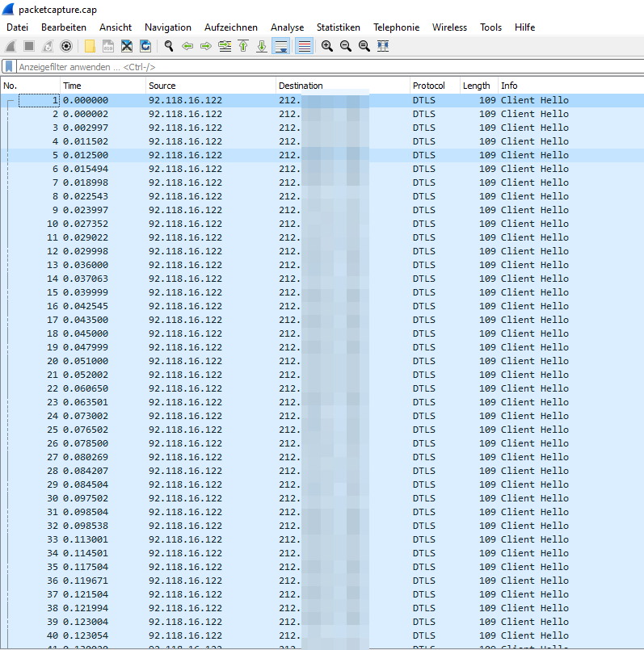Sort by the Length column header
Screen dimensions: 644x650
[x=479, y=86]
